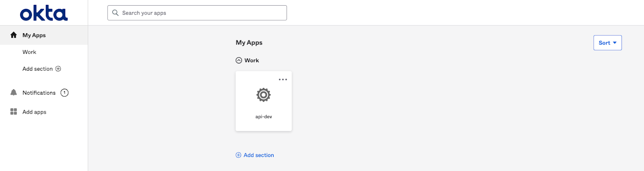Click the plus circle beside main Add section link
The image size is (644, 171).
point(238,155)
